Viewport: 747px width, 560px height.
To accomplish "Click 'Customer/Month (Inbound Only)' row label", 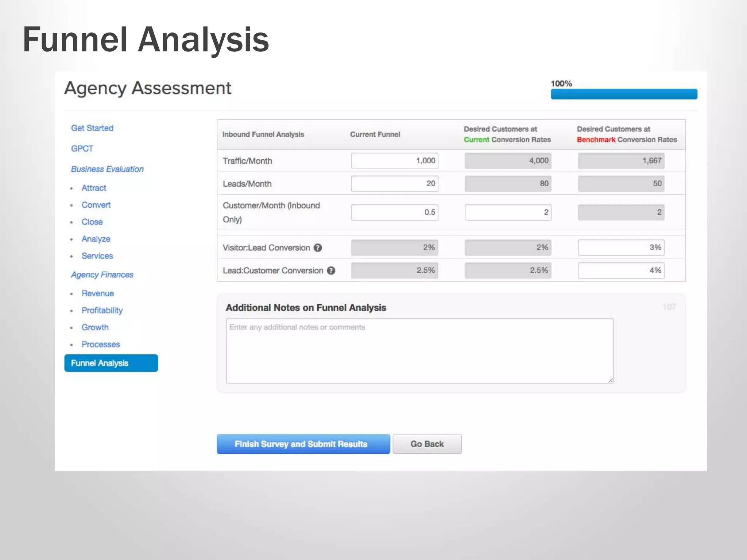I will 271,213.
